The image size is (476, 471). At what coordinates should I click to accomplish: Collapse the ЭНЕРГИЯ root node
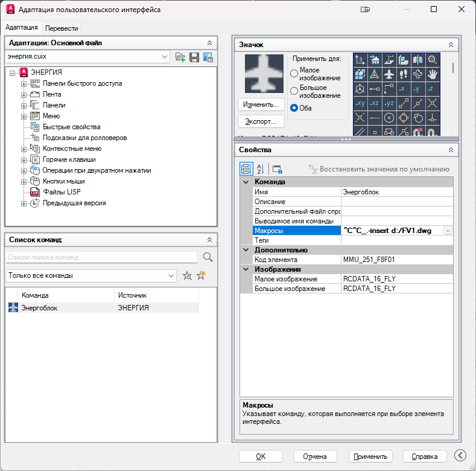[12, 73]
